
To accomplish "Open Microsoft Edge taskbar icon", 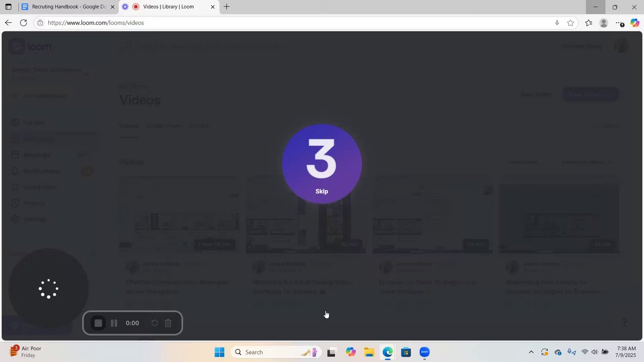I will click(x=387, y=352).
